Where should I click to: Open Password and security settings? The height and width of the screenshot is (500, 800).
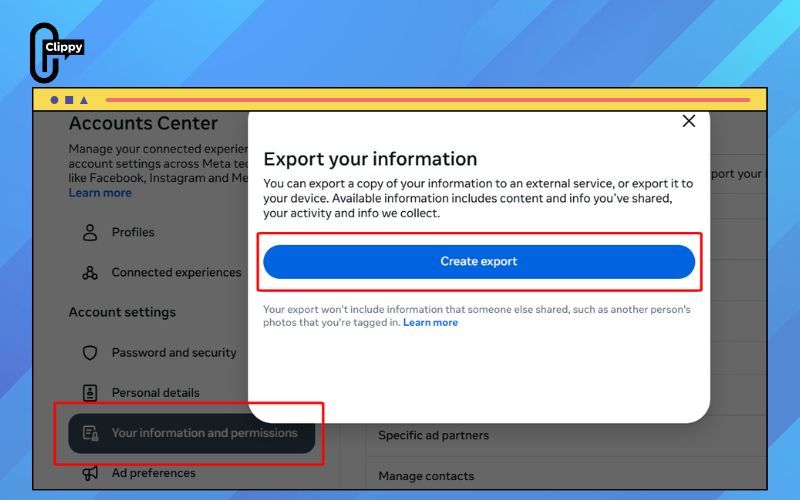click(174, 353)
